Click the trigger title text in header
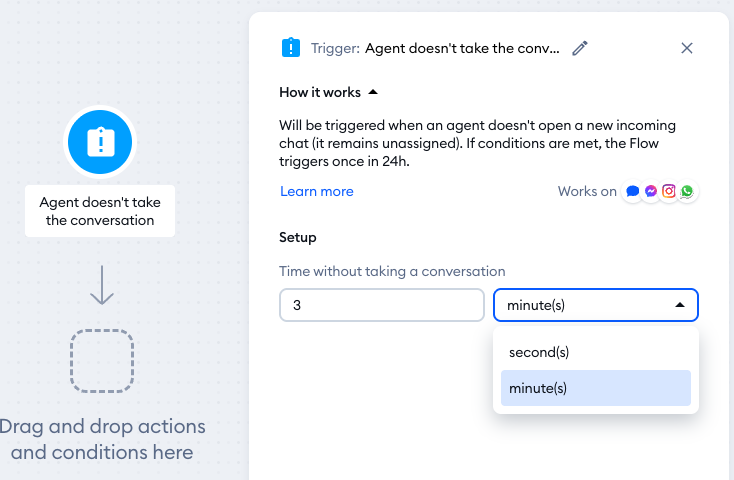This screenshot has height=480, width=734. [462, 48]
